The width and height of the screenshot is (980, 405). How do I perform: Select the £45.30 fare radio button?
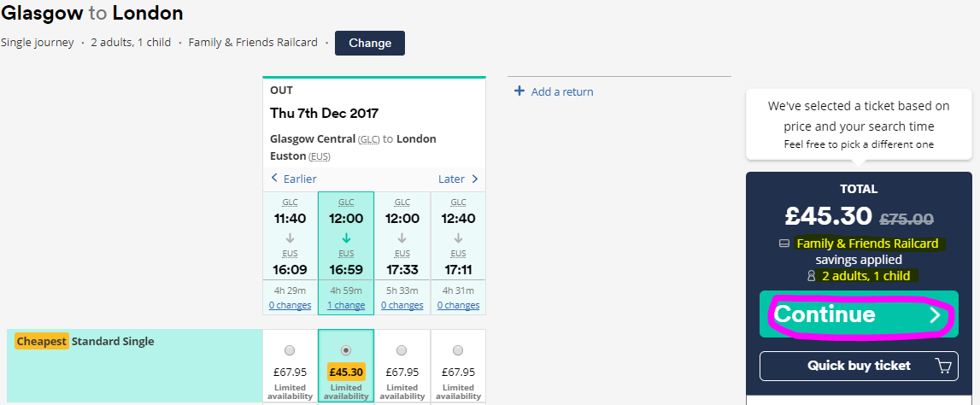coord(345,350)
